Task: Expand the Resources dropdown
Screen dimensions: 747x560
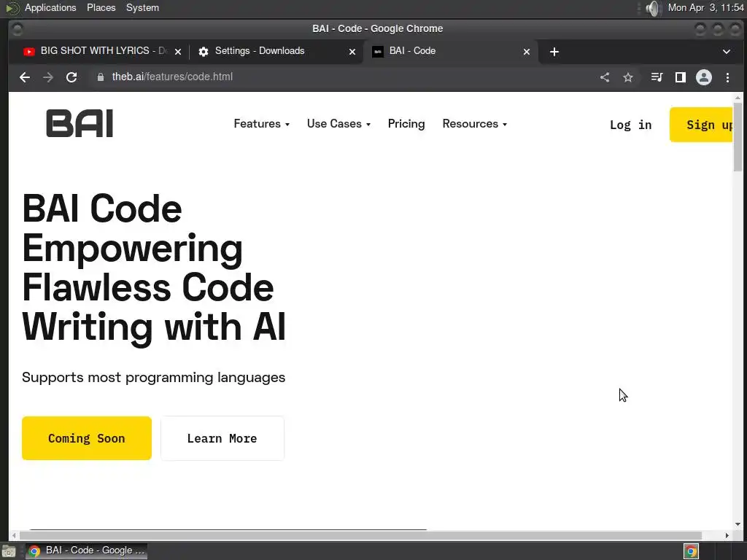Action: tap(474, 124)
